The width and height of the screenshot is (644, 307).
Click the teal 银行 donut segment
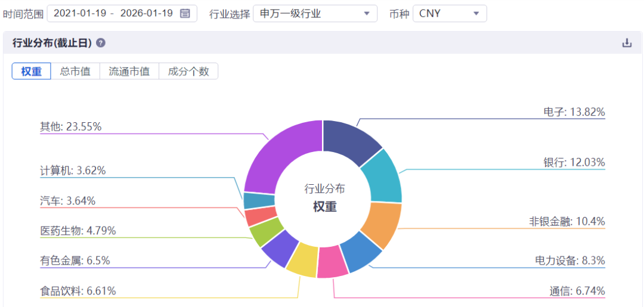382,177
